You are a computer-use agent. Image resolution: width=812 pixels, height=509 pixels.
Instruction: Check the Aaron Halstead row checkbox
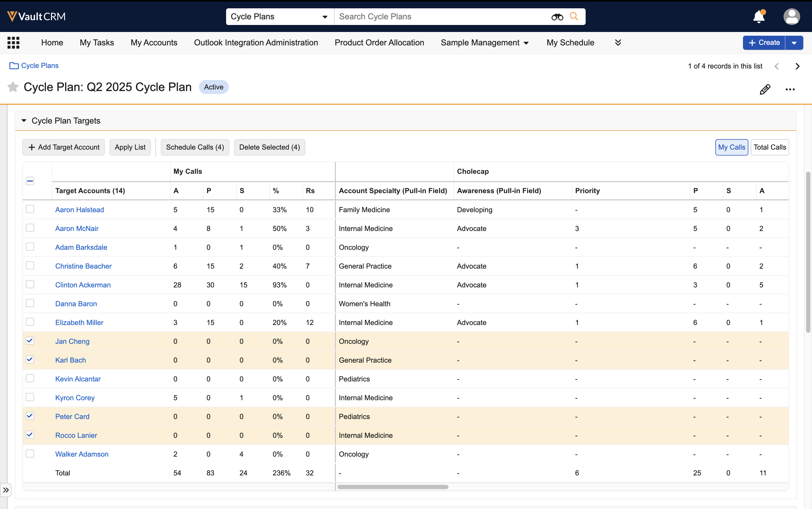[30, 209]
